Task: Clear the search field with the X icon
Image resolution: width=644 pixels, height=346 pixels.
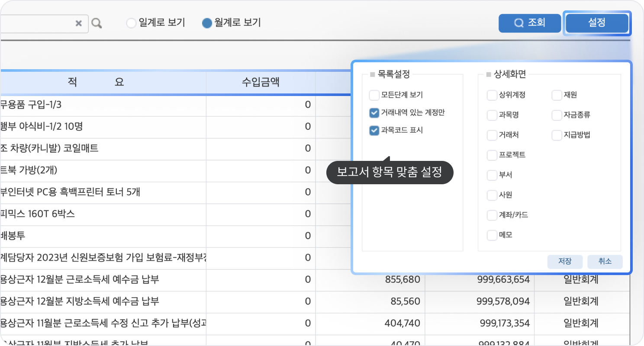Action: (79, 23)
